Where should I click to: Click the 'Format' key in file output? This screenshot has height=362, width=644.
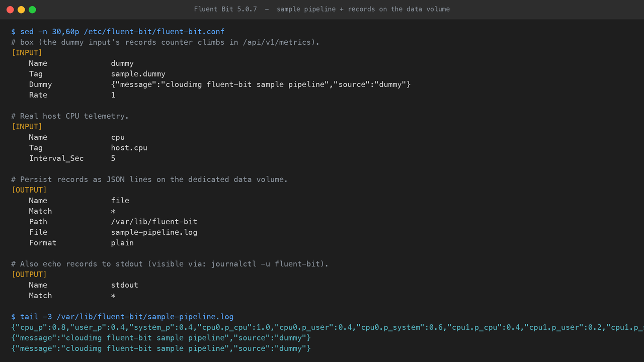(43, 243)
